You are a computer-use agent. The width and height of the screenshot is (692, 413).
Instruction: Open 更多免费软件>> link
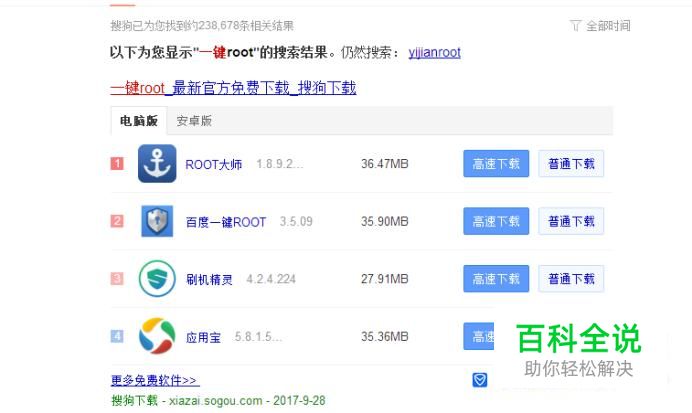click(x=155, y=380)
